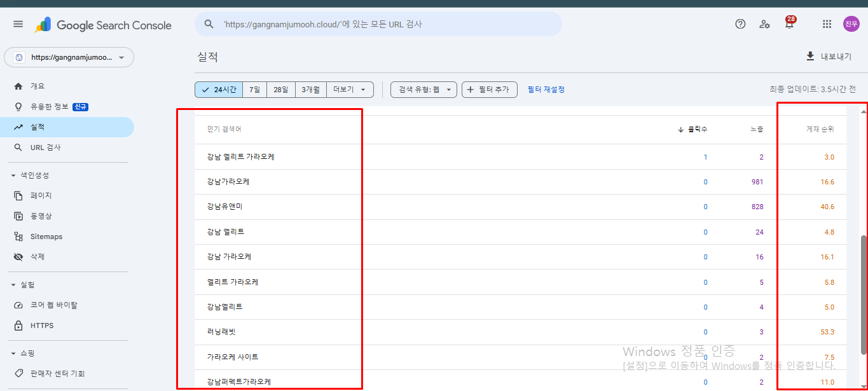
Task: Select the 24시간 date range chip
Action: (219, 90)
